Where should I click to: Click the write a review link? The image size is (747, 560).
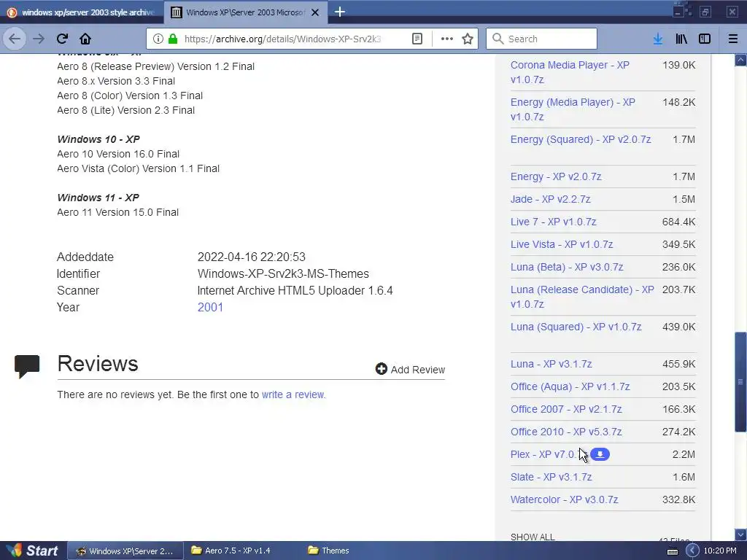[x=293, y=394]
